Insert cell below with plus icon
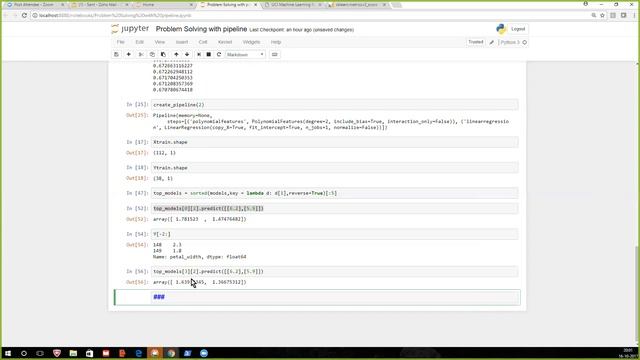Viewport: 640px width, 360px height. 129,54
